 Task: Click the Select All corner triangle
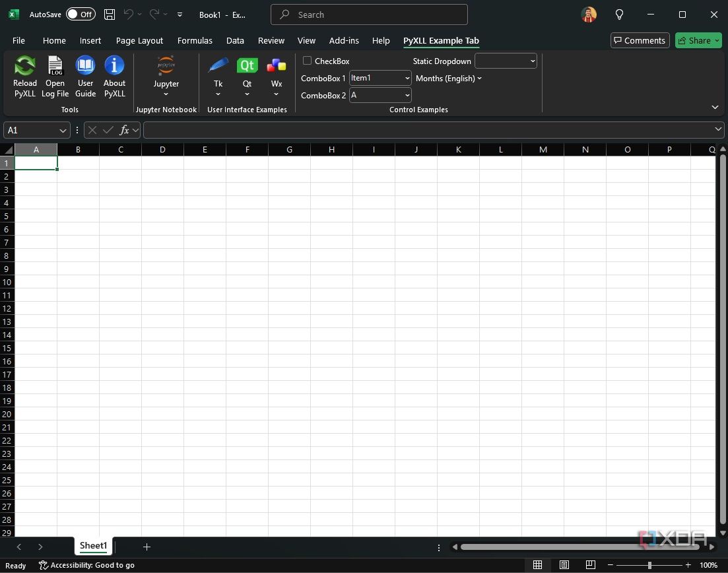(8, 149)
